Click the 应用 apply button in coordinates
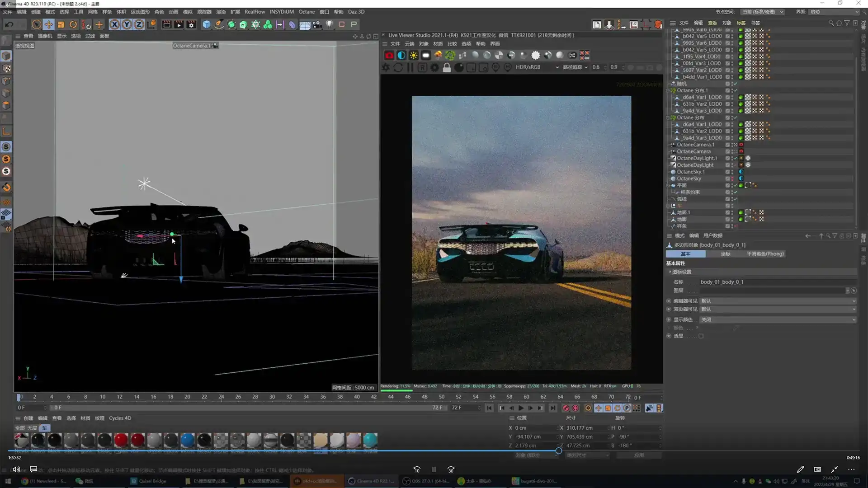This screenshot has width=868, height=488. (x=639, y=455)
